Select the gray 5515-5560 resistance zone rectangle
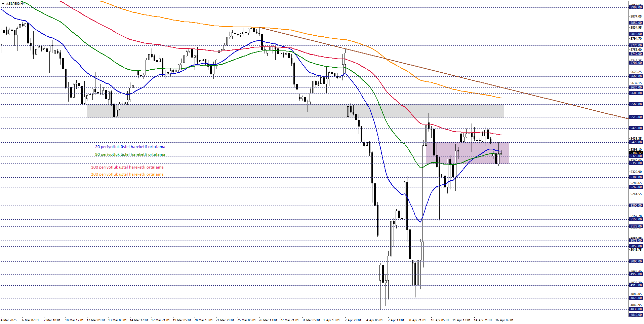Screen dimensions: 644x324 [x=295, y=111]
